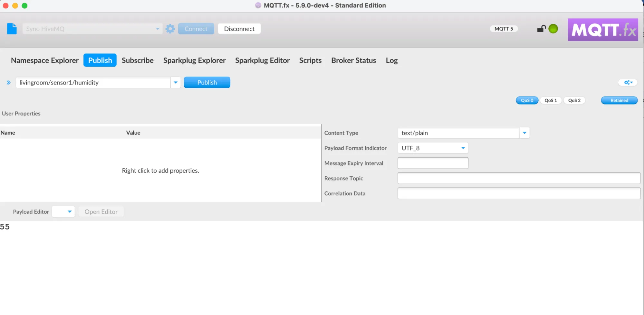Viewport: 644px width, 315px height.
Task: Click the User Properties label
Action: pyautogui.click(x=21, y=113)
